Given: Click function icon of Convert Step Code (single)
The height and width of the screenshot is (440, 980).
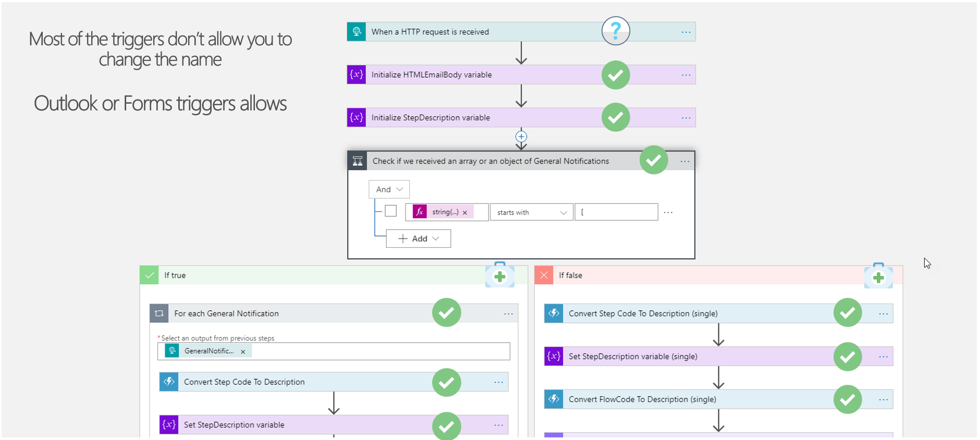Looking at the screenshot, I should coord(554,313).
